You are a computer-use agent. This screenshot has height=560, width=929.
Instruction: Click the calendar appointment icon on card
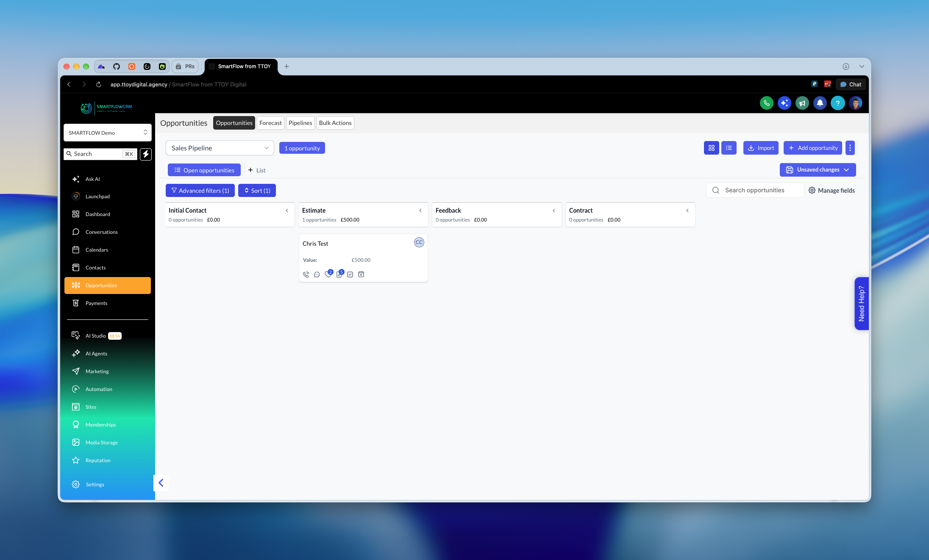[361, 274]
